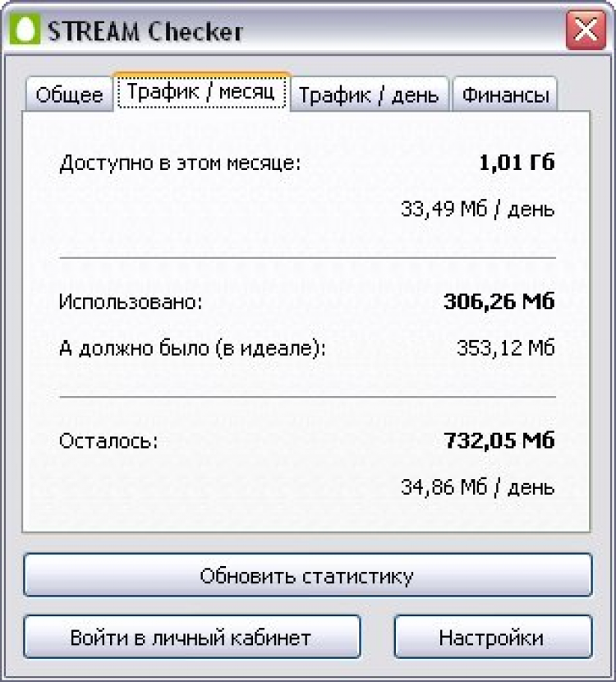Select the 732,05 Мб remaining value
Screen dimensions: 616x682
tap(499, 440)
